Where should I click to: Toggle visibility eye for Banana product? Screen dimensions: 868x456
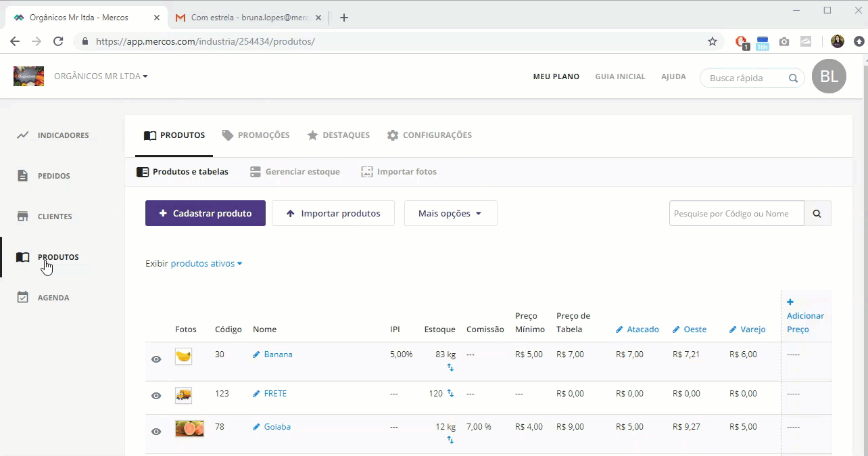point(156,359)
